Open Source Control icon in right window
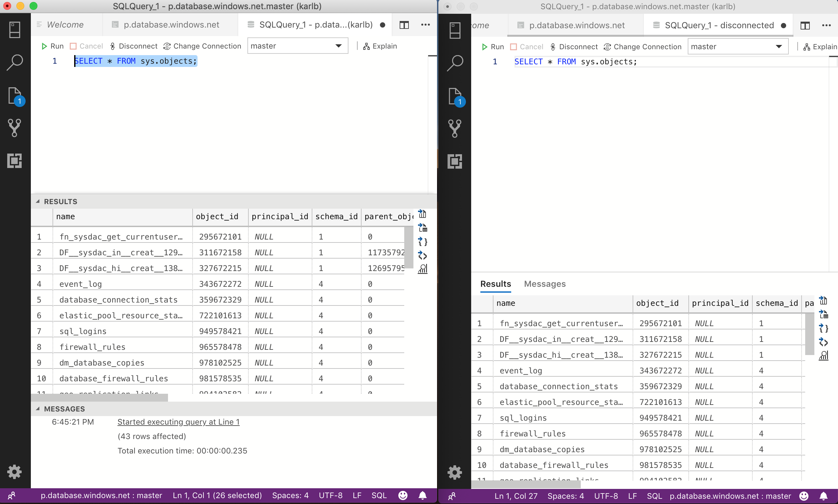838x504 pixels. click(x=455, y=128)
